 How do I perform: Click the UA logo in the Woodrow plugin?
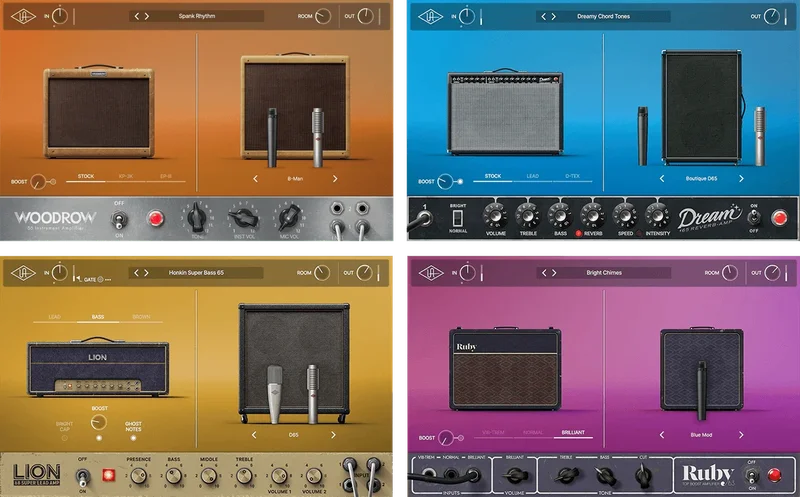click(x=23, y=16)
